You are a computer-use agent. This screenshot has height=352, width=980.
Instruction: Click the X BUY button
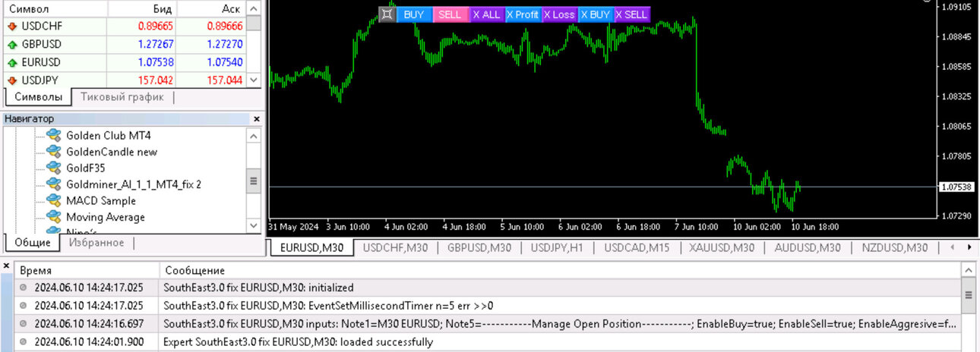click(x=596, y=14)
